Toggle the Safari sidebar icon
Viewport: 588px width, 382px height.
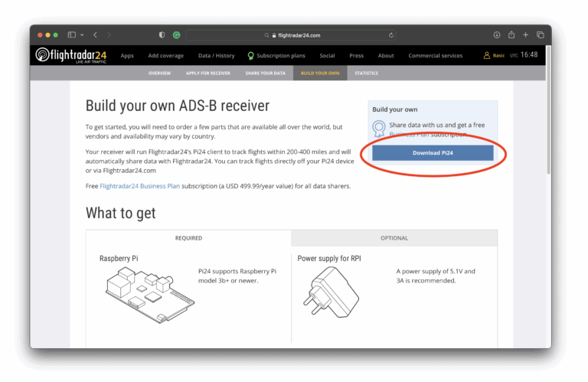pyautogui.click(x=71, y=35)
